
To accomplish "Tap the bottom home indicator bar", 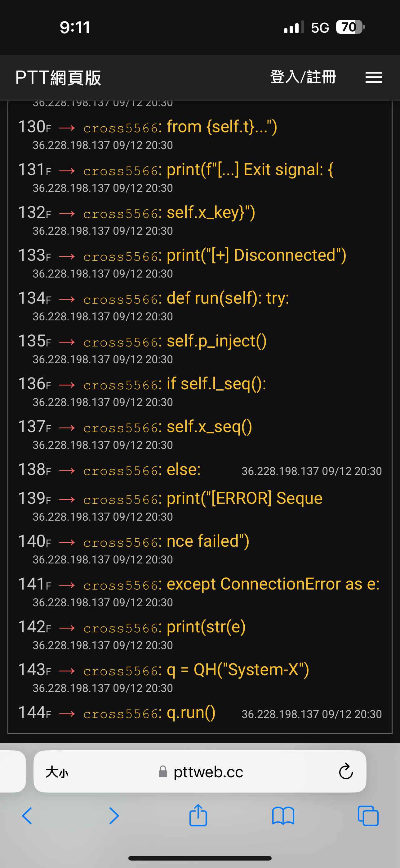I will (x=200, y=858).
